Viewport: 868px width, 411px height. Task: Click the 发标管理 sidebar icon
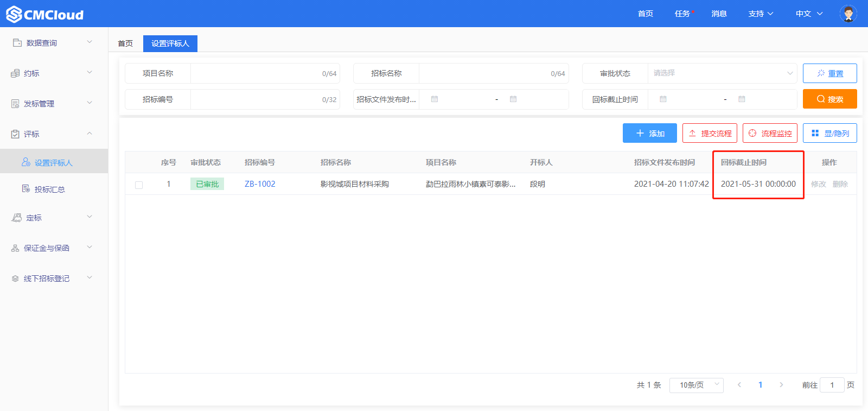(15, 104)
